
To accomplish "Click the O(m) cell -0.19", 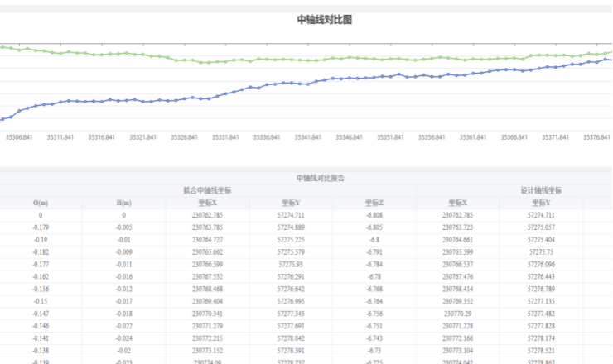I will coord(41,240).
